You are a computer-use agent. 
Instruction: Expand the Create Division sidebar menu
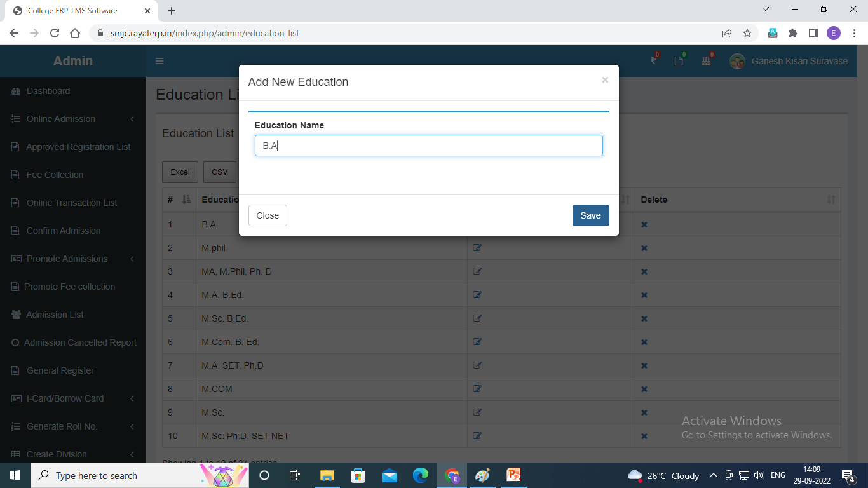73,454
